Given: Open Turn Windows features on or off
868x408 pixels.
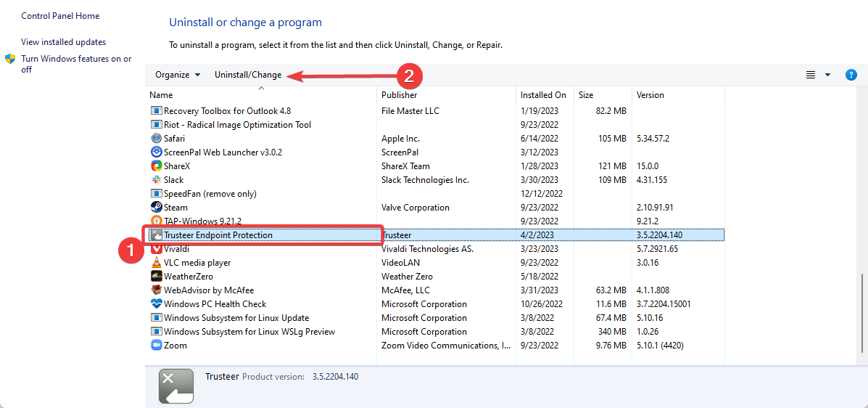Looking at the screenshot, I should pos(76,64).
